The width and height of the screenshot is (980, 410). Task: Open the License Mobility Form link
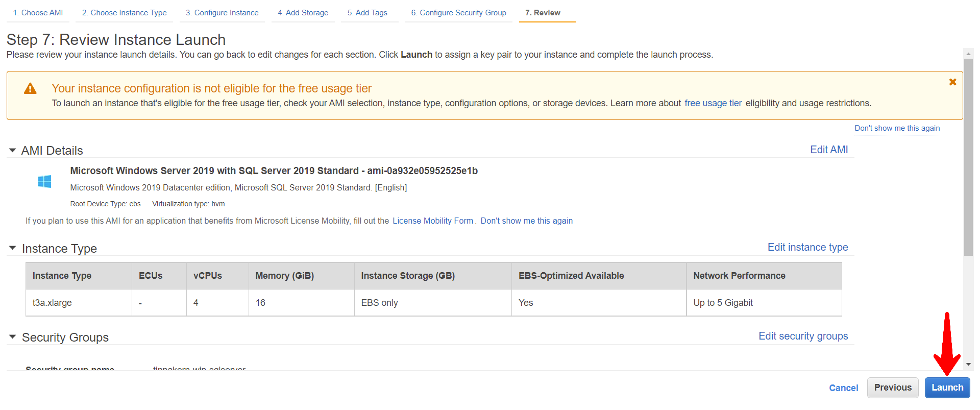pos(433,221)
